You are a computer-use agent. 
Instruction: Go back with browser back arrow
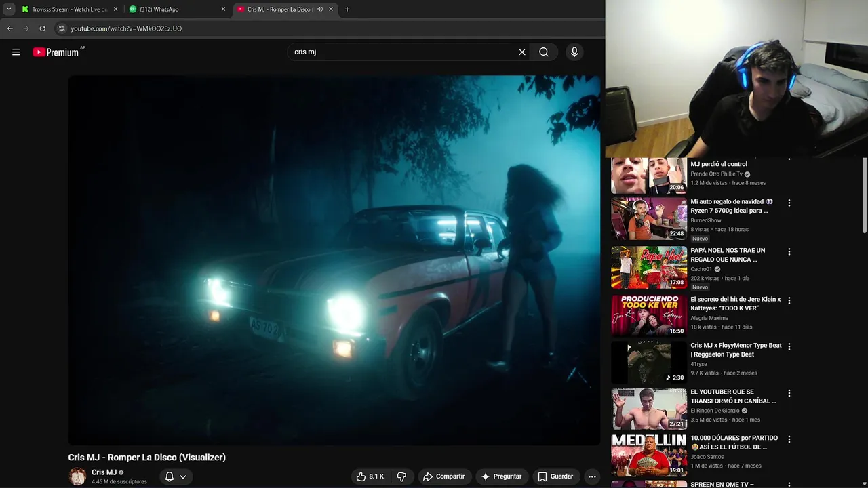[9, 28]
